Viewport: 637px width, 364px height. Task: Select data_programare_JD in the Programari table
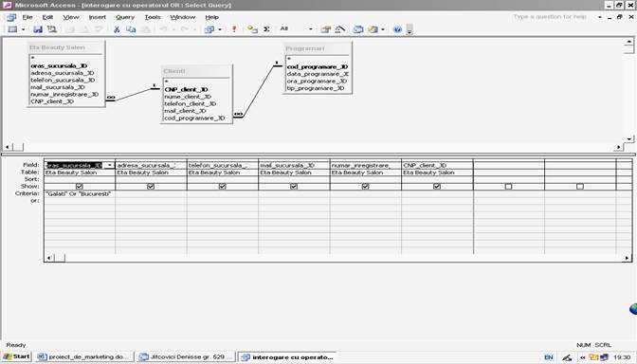click(318, 74)
